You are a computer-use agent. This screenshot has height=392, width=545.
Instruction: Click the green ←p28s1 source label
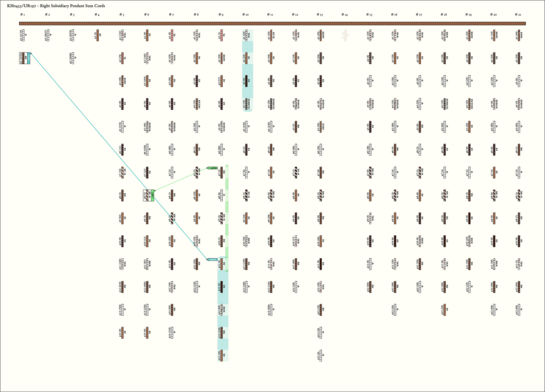tap(213, 168)
